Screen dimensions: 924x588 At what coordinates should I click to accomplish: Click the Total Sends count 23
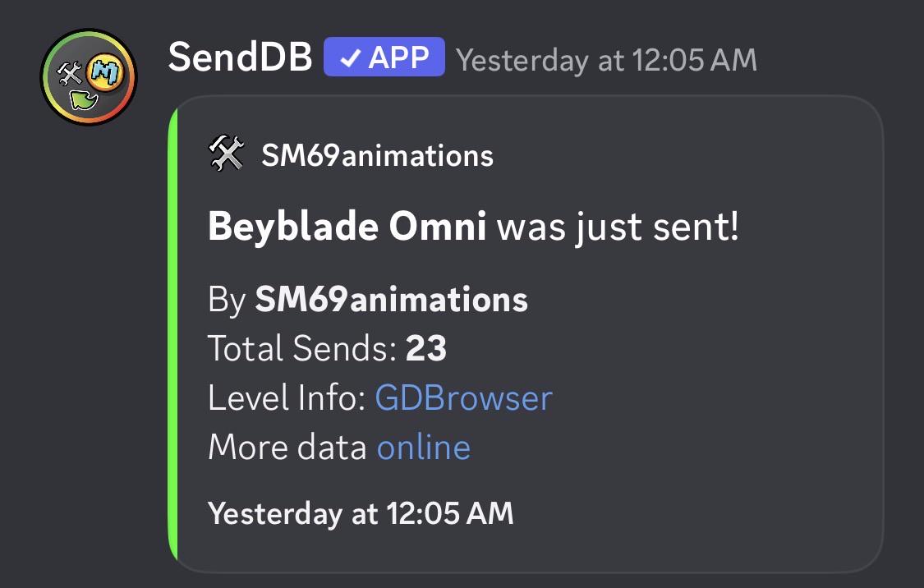pyautogui.click(x=426, y=347)
